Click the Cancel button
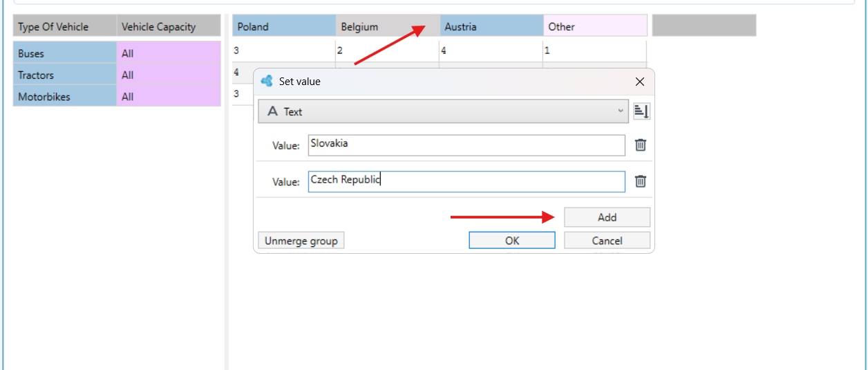This screenshot has width=868, height=370. tap(607, 241)
